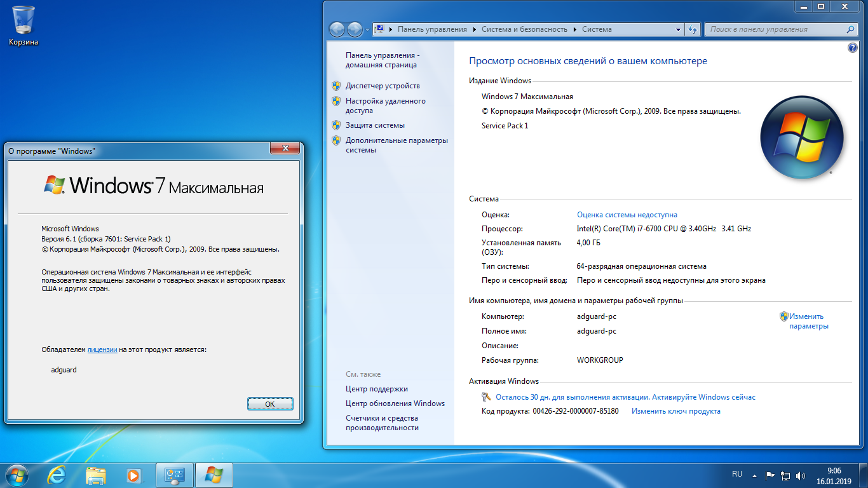The height and width of the screenshot is (488, 868).
Task: Open the лицензии link in About dialog
Action: [x=102, y=349]
